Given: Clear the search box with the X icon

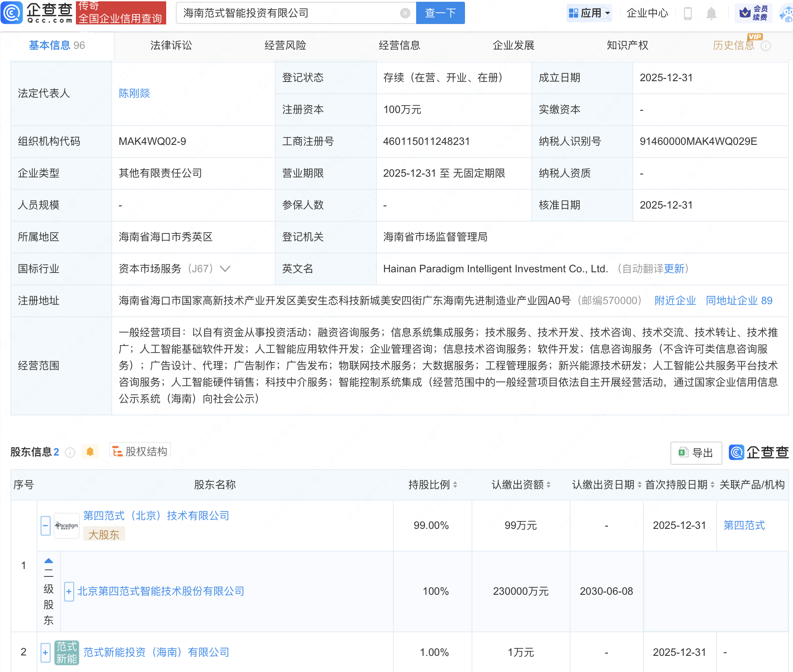Looking at the screenshot, I should (x=406, y=13).
